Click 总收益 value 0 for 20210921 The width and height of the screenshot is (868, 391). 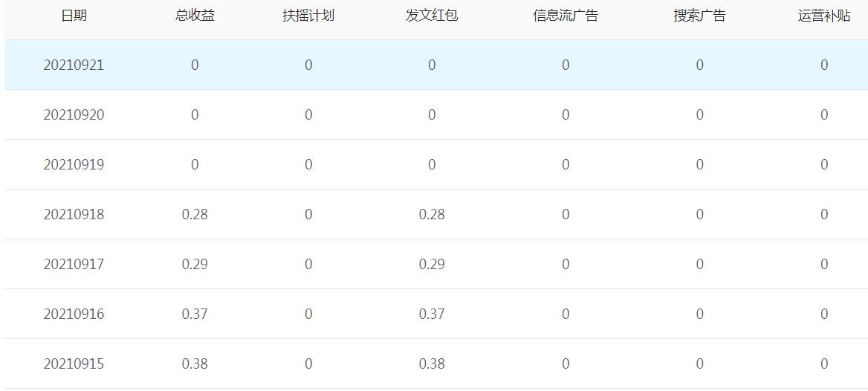[x=195, y=65]
